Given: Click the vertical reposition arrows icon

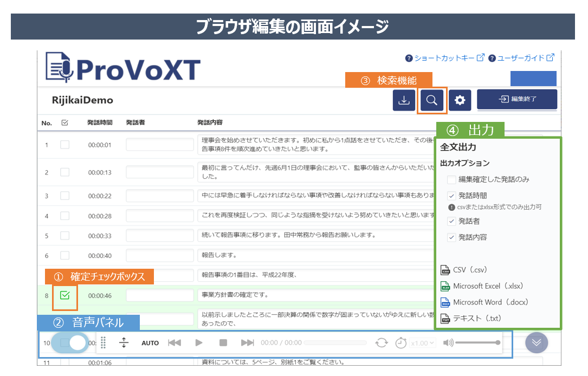Looking at the screenshot, I should pyautogui.click(x=124, y=342).
